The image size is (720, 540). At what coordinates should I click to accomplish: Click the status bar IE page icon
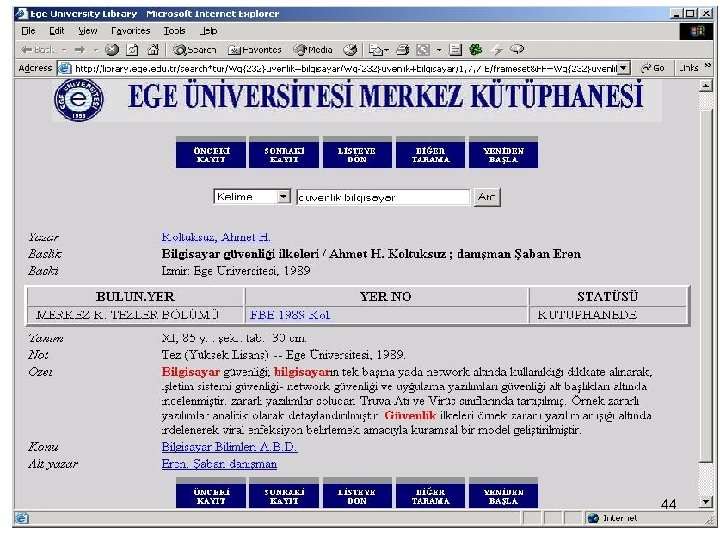(x=21, y=518)
